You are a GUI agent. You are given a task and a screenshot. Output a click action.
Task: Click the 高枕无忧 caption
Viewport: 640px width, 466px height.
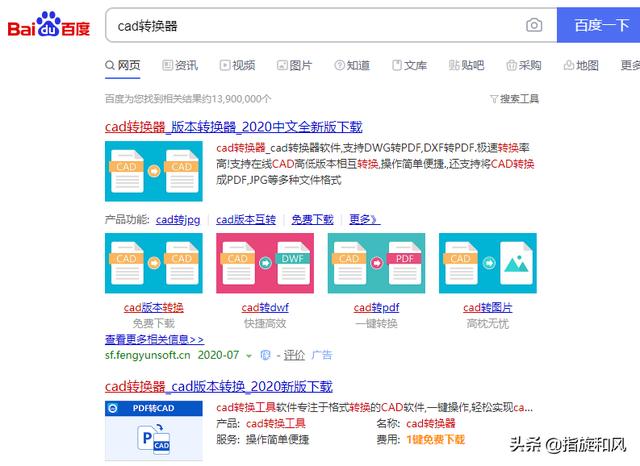pos(488,324)
